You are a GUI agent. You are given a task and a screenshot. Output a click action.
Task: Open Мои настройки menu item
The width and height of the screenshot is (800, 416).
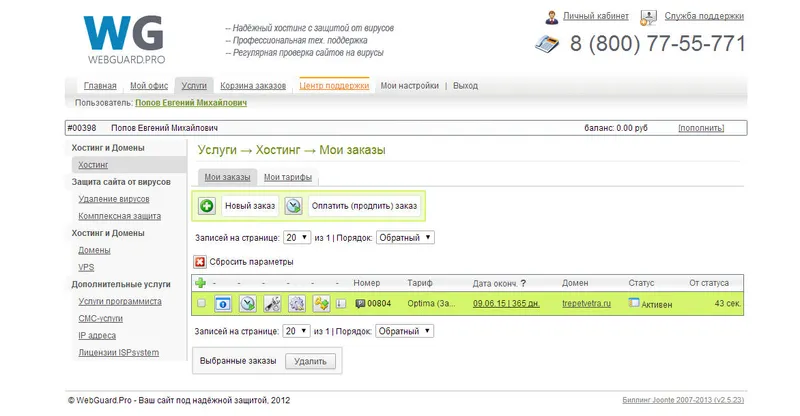[x=410, y=86]
